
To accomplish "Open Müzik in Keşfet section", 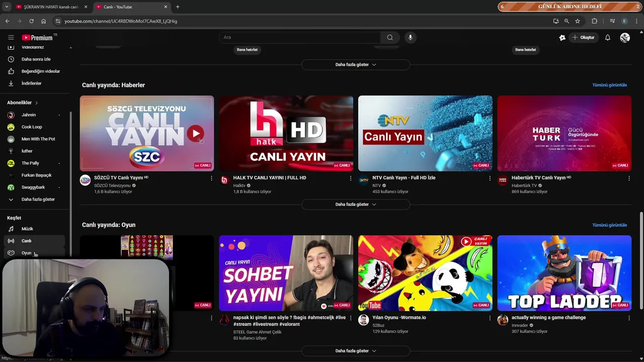I will tap(35, 229).
